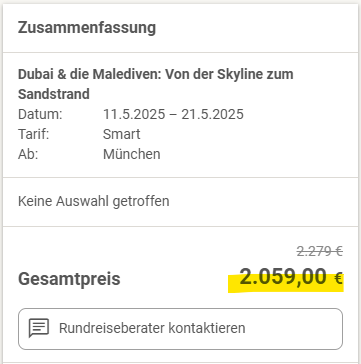Select the date range 11.5.2025 – 21.5.2025
Screen dimensions: 361x364
tap(173, 114)
